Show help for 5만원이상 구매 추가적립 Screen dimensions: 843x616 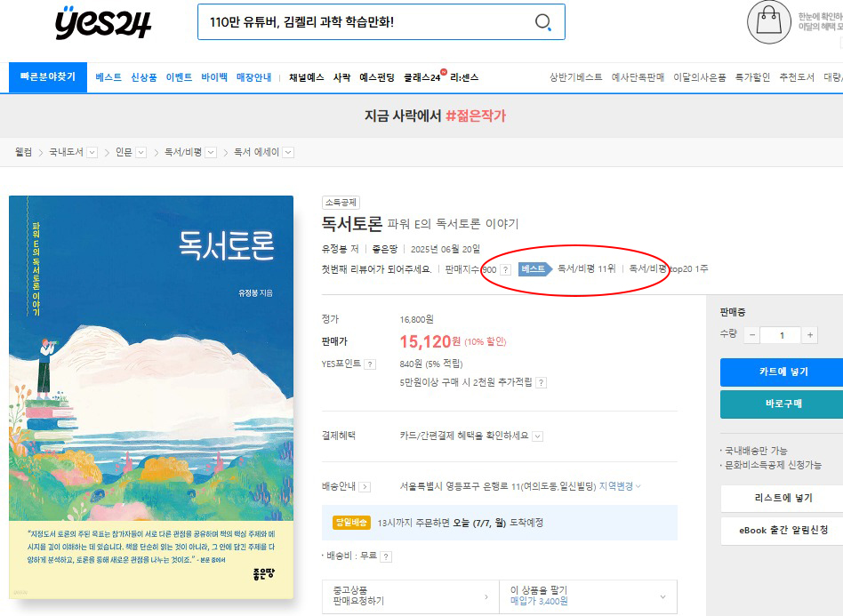pos(542,383)
